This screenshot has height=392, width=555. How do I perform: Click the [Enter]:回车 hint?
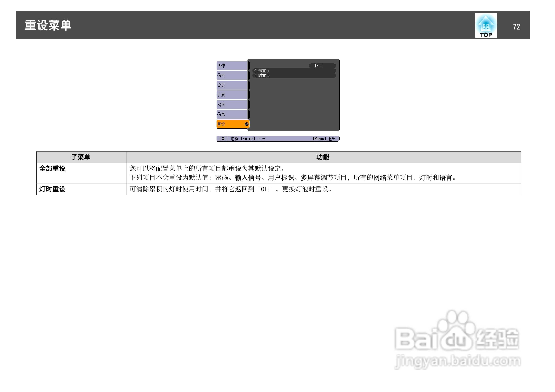point(253,139)
